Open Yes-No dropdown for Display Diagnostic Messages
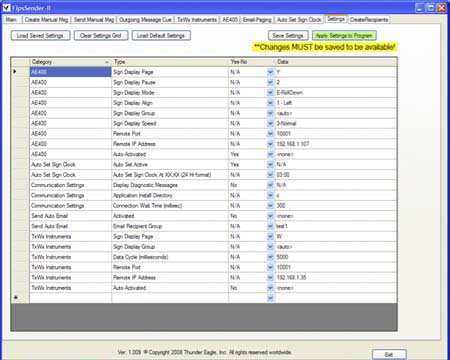Screen dimensions: 450x360 coord(270,185)
